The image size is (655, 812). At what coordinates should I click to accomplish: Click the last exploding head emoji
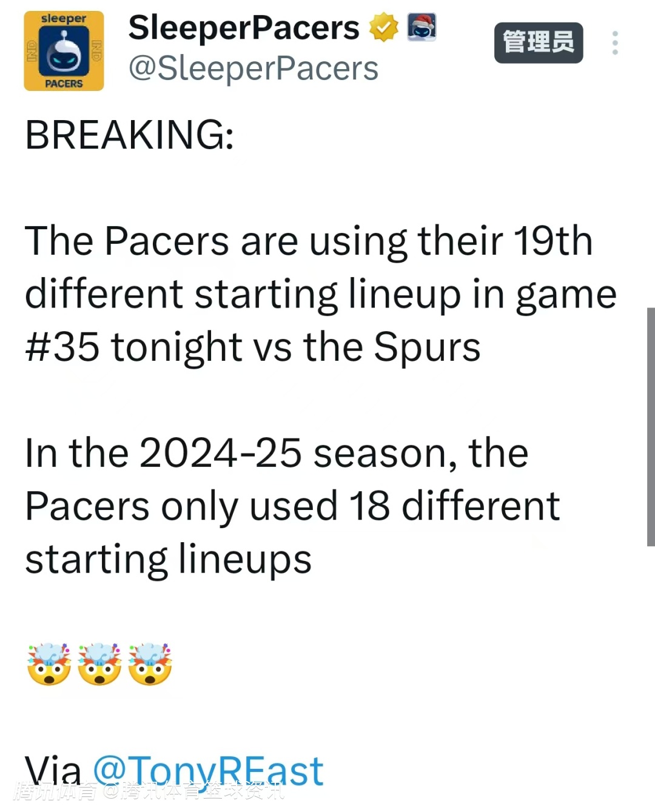[150, 665]
